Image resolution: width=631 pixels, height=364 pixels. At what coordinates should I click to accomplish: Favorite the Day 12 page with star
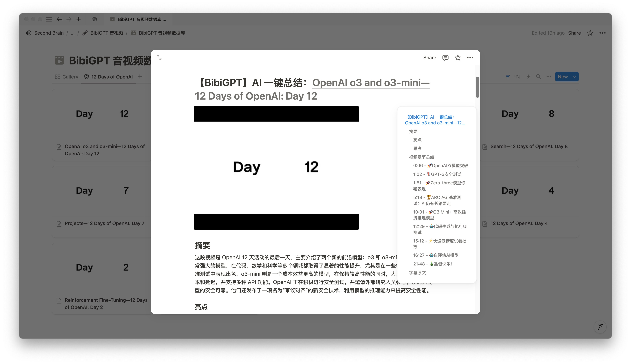[x=458, y=58]
